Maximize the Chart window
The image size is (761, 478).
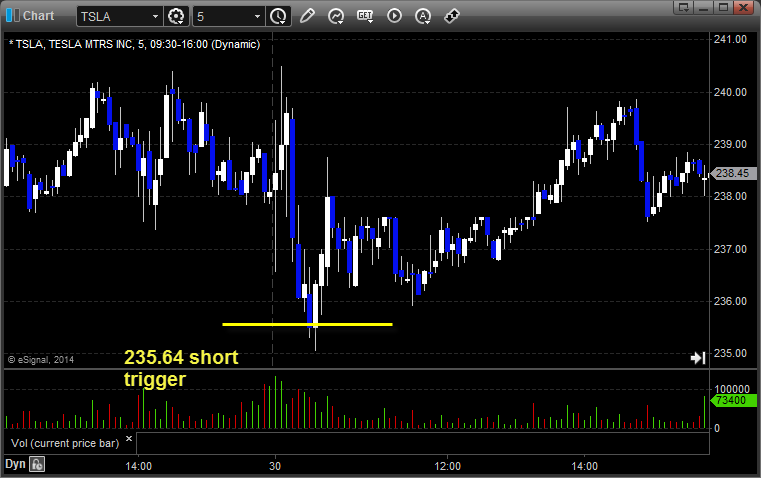pyautogui.click(x=724, y=7)
